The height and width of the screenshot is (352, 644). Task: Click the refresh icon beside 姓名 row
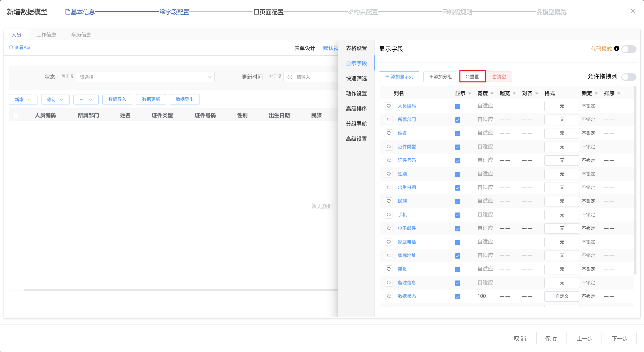point(389,133)
